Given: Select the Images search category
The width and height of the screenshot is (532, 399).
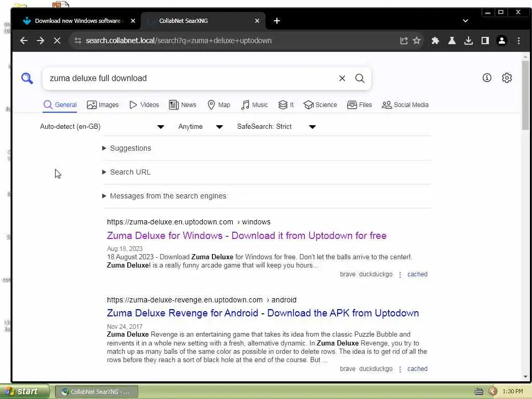Looking at the screenshot, I should [x=103, y=105].
